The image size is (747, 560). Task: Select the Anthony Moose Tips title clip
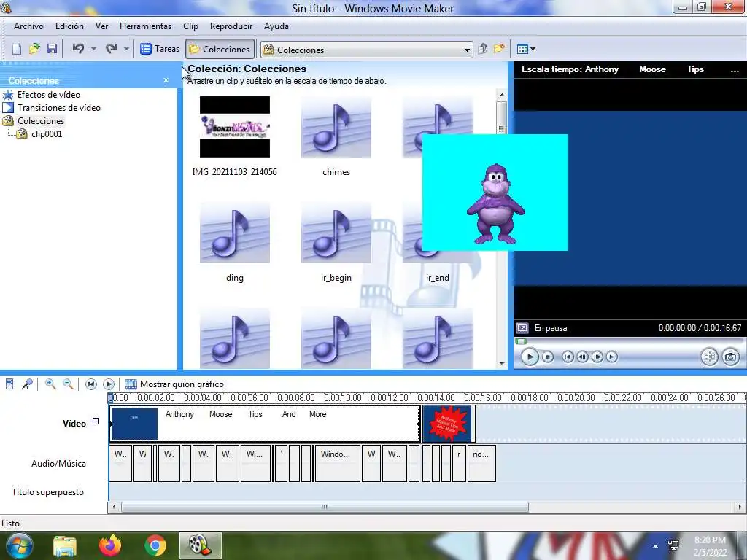point(266,424)
